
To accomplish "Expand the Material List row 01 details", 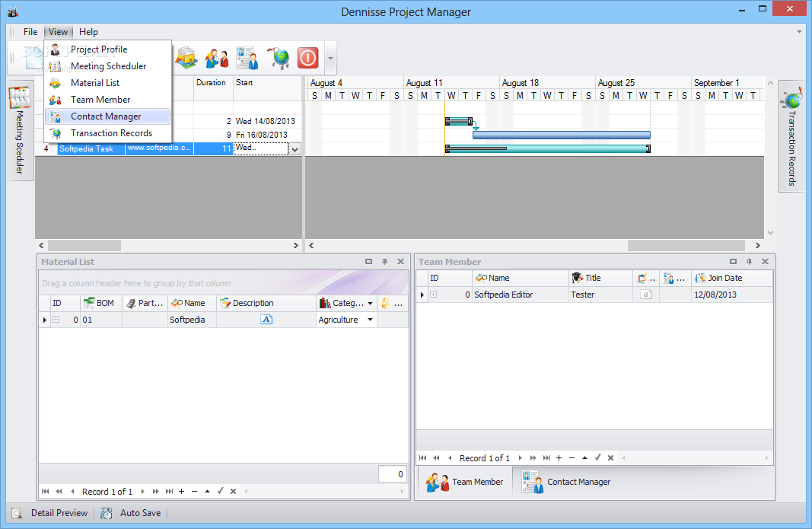I will [x=56, y=320].
